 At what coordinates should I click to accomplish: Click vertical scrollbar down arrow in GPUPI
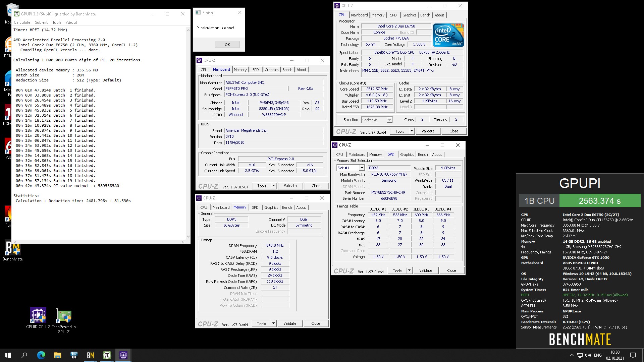pos(188,237)
